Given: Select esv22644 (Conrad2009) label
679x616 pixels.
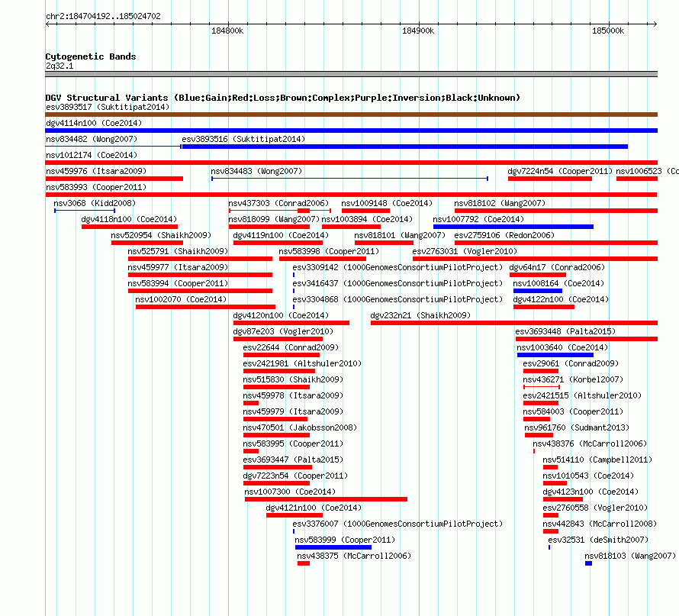Looking at the screenshot, I should tap(291, 347).
